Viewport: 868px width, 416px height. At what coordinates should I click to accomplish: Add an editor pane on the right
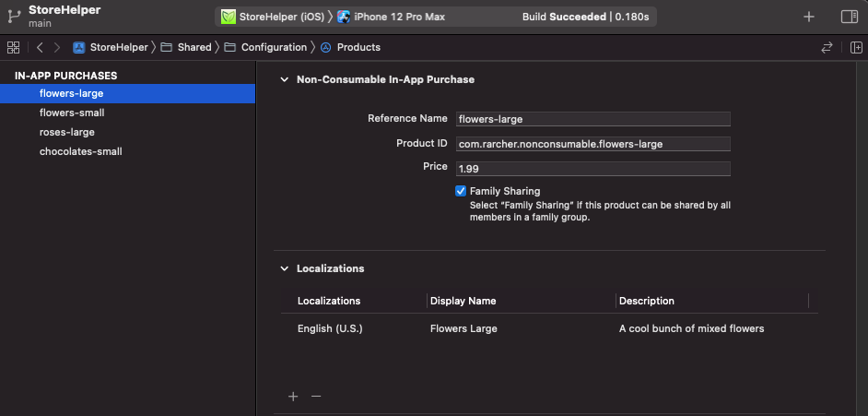[856, 47]
